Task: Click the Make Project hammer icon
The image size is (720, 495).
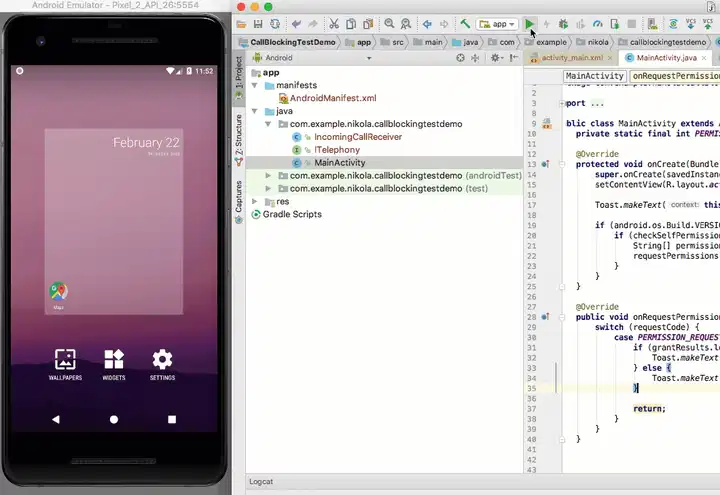Action: click(x=465, y=23)
